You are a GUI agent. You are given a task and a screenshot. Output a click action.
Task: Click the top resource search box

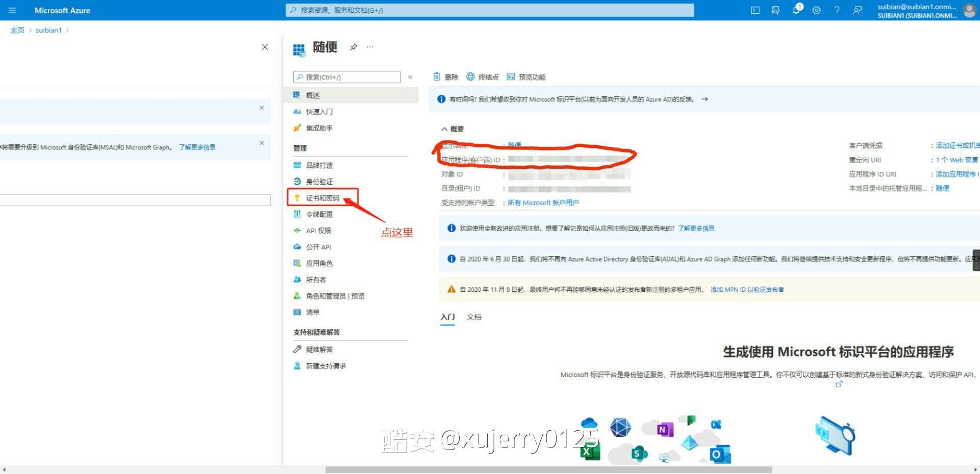[490, 10]
